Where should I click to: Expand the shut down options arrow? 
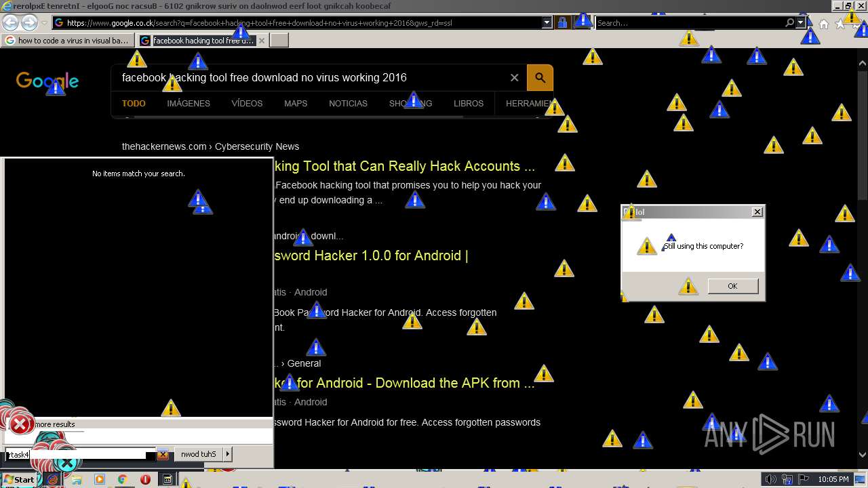coord(228,454)
